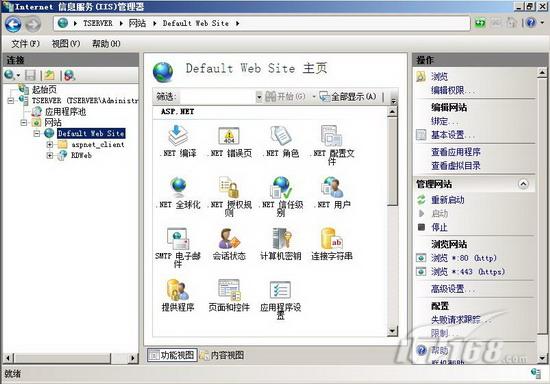Click the 筛选 filter input field

coord(217,97)
